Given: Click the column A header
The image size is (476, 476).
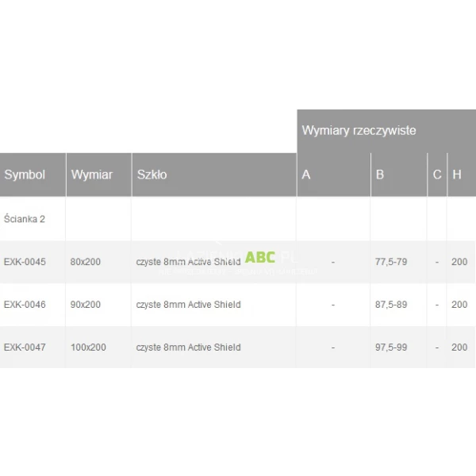Looking at the screenshot, I should [306, 175].
